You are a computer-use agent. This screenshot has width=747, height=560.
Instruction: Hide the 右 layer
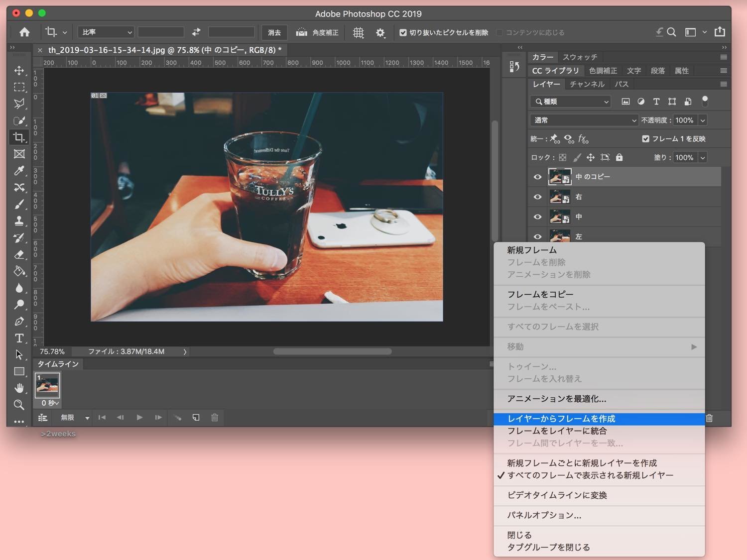click(x=537, y=197)
